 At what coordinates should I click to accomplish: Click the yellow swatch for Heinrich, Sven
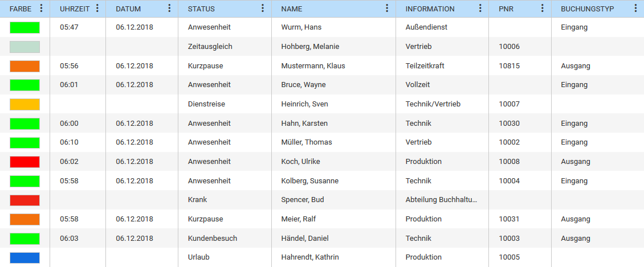pos(25,104)
